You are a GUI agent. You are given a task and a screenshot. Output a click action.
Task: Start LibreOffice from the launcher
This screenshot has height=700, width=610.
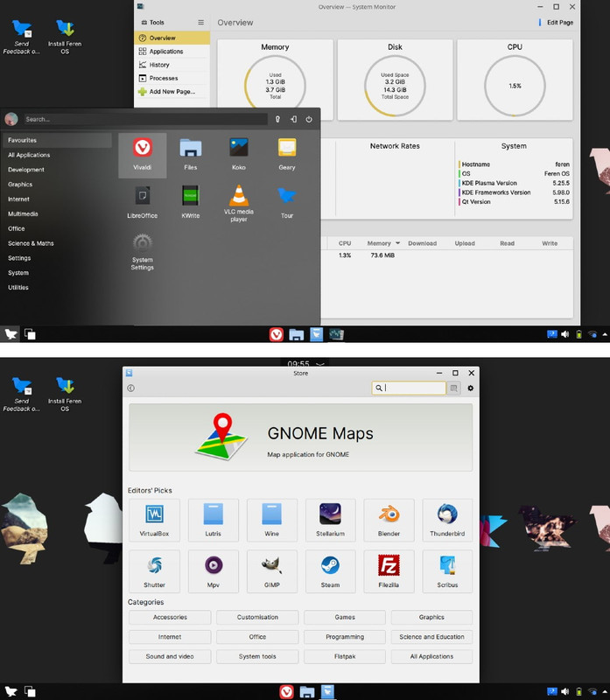tap(143, 203)
